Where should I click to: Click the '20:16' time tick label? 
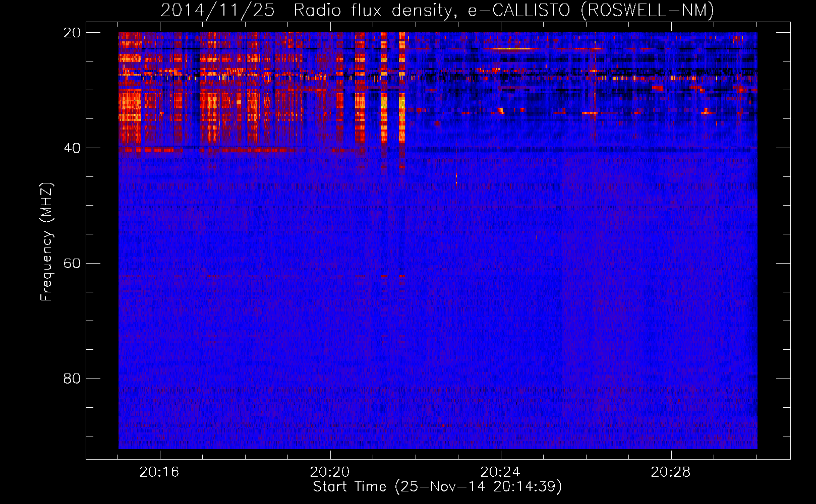click(160, 472)
